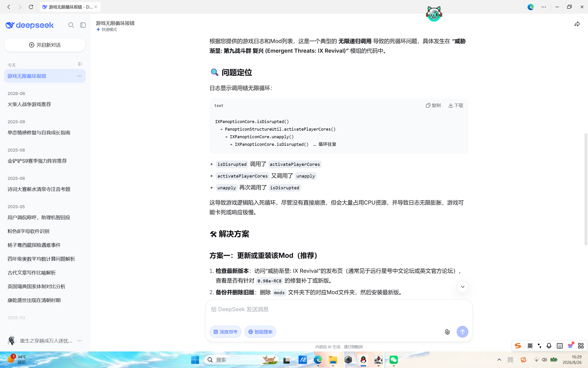Image resolution: width=588 pixels, height=368 pixels.
Task: Toggle the Sogou punctuation mode icon
Action: [539, 346]
